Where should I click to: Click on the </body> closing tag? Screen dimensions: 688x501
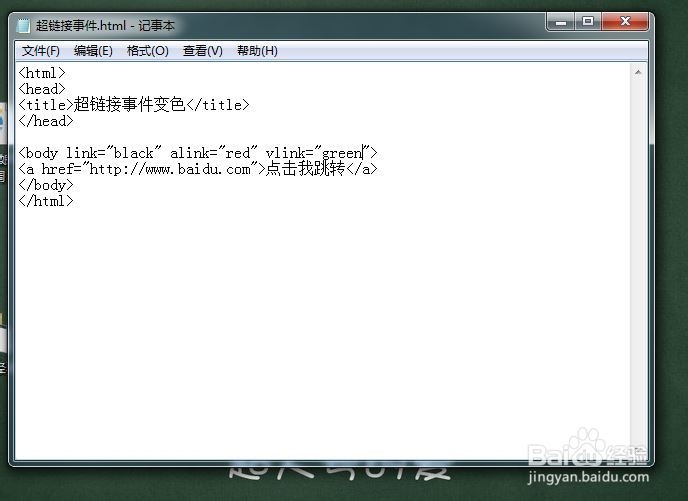[46, 185]
